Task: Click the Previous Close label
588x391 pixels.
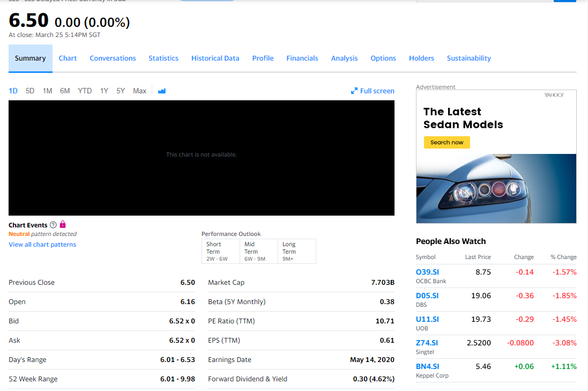Action: tap(32, 283)
